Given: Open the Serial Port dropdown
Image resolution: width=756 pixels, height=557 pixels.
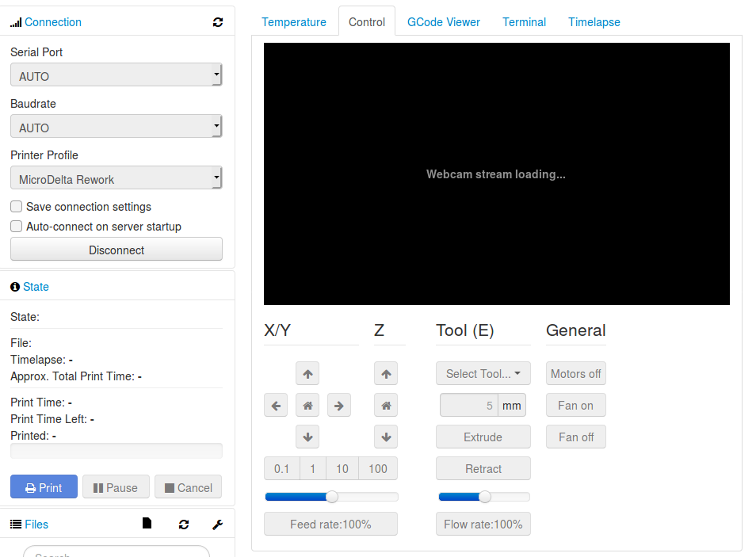Looking at the screenshot, I should (116, 75).
